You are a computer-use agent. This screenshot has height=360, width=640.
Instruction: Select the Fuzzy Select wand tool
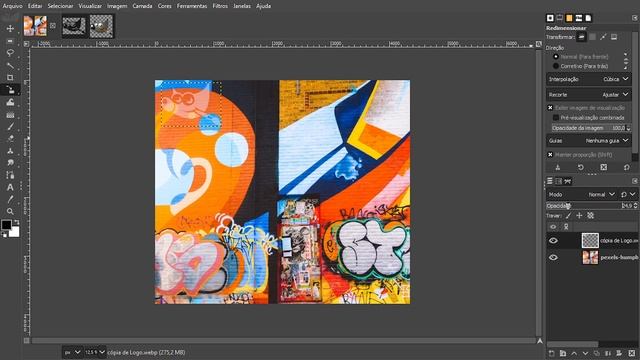point(10,65)
